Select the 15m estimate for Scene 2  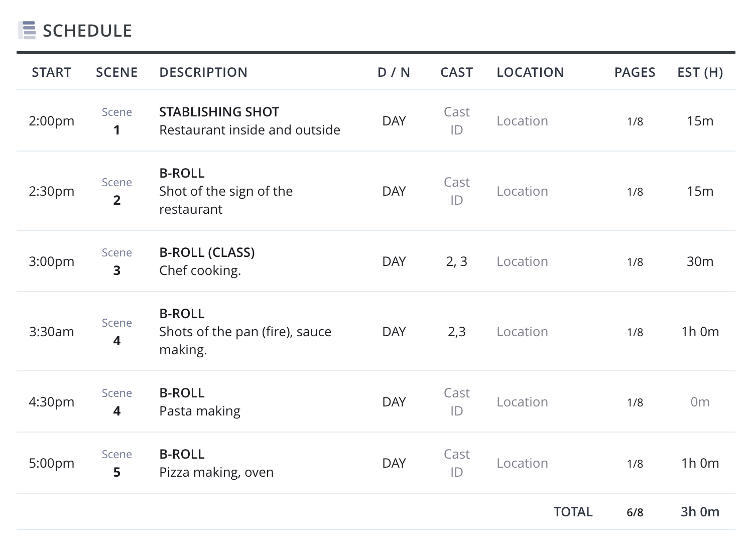[700, 191]
